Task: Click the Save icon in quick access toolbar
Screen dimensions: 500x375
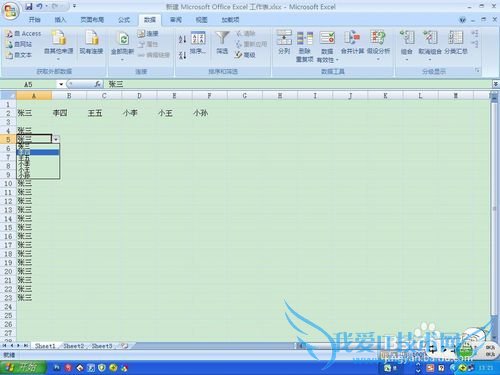Action: point(29,6)
